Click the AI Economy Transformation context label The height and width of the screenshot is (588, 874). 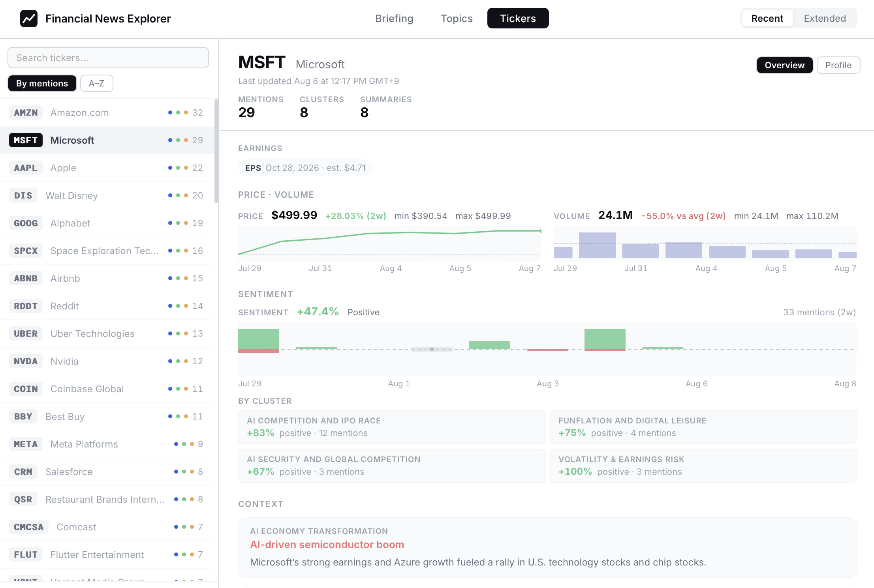pos(319,531)
